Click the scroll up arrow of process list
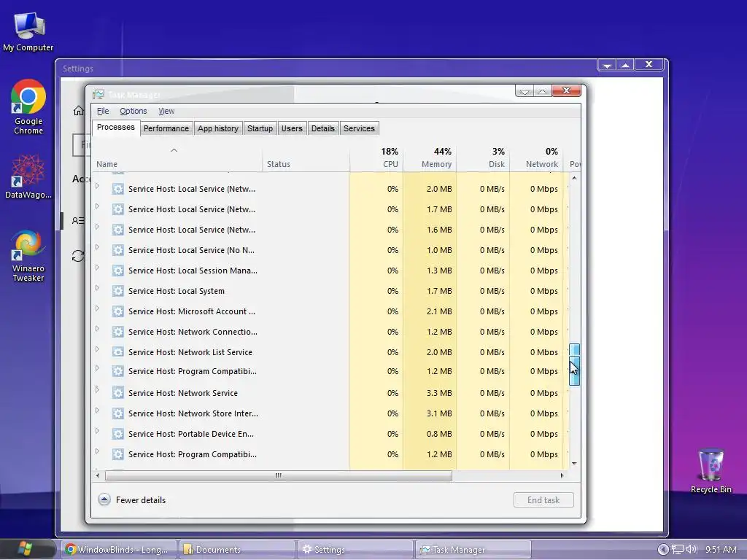The width and height of the screenshot is (747, 560). click(574, 178)
